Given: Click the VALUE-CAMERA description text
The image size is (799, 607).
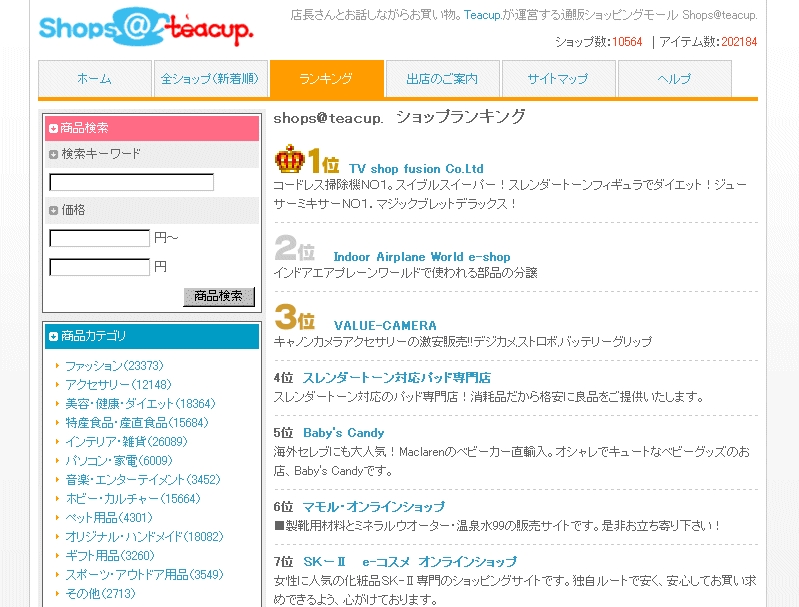Looking at the screenshot, I should pos(463,341).
